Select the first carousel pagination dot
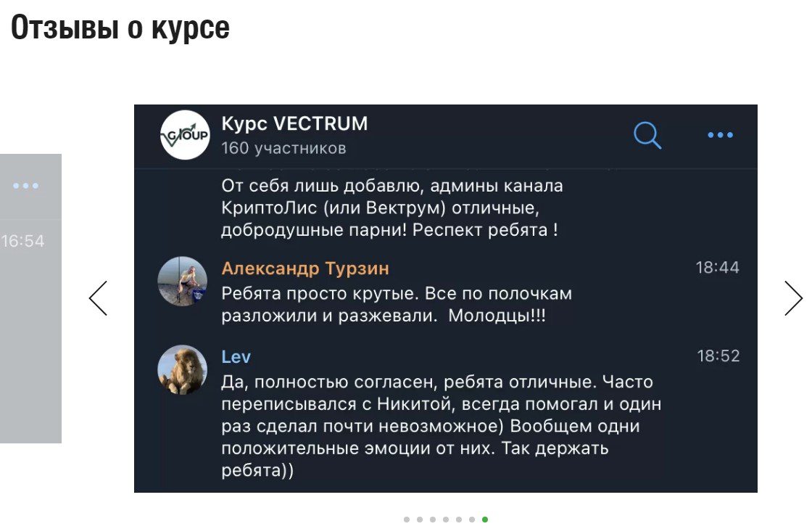This screenshot has height=529, width=812. point(407,520)
